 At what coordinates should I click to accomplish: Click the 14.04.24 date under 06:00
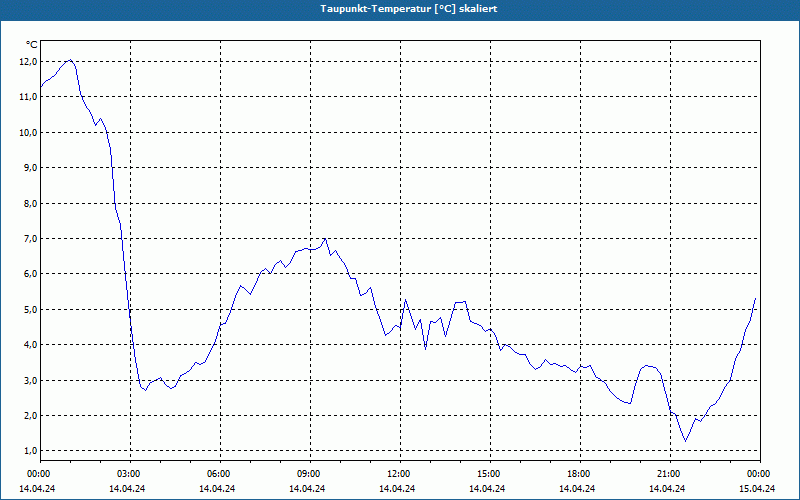pos(217,488)
